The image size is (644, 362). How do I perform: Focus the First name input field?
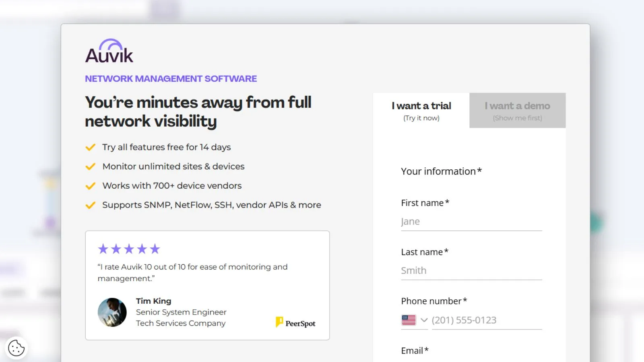[x=471, y=222]
